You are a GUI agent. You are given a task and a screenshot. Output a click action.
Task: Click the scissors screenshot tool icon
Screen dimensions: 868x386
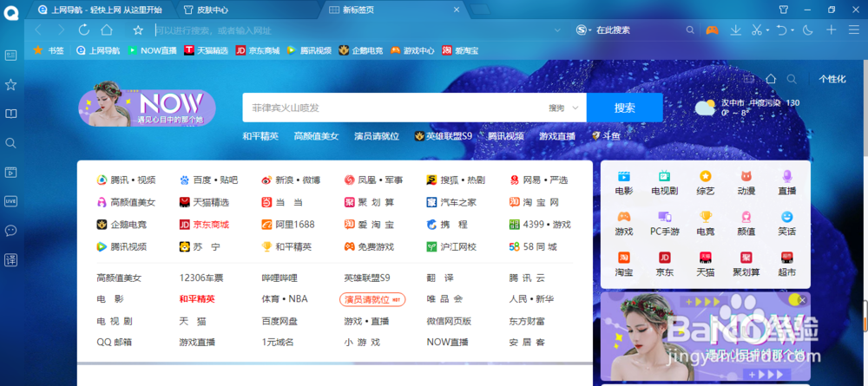(x=757, y=29)
